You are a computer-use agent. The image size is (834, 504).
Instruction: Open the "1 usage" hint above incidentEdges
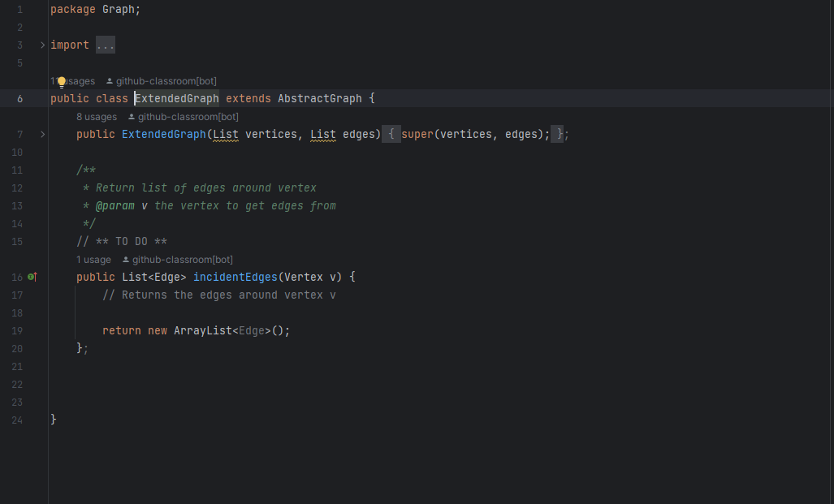click(x=93, y=259)
